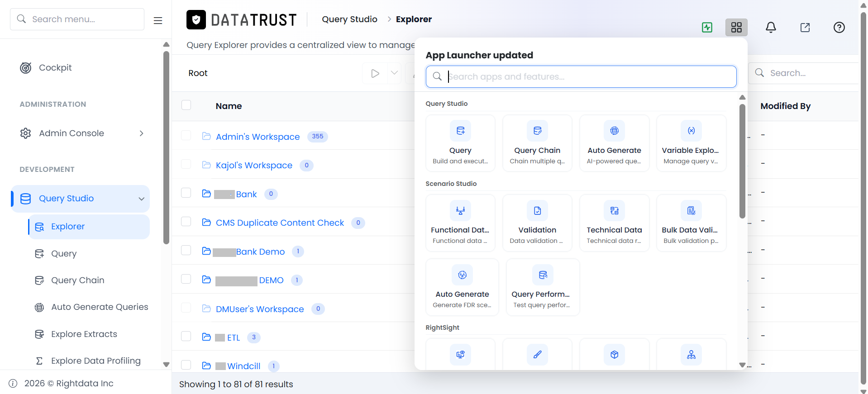Viewport: 868px width, 394px height.
Task: Open the dropdown arrow next to run button
Action: click(395, 73)
